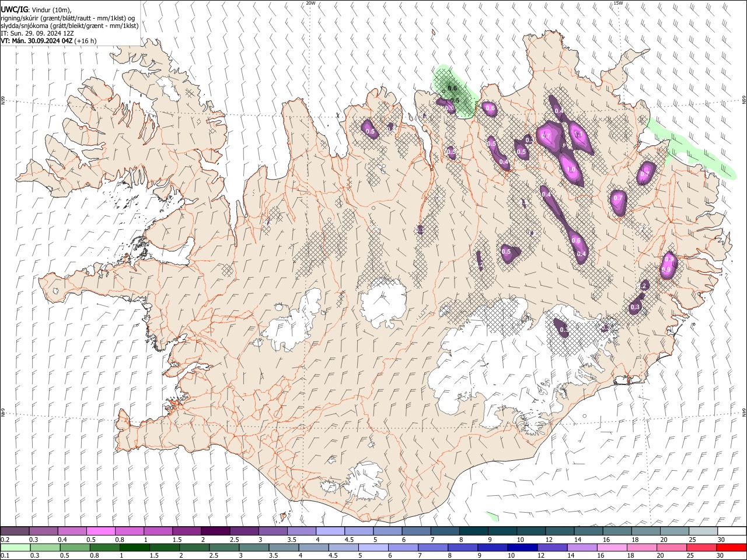
Task: Click the 'IT: Sun. 29. 09. 2024 12Z' line
Action: [x=37, y=33]
